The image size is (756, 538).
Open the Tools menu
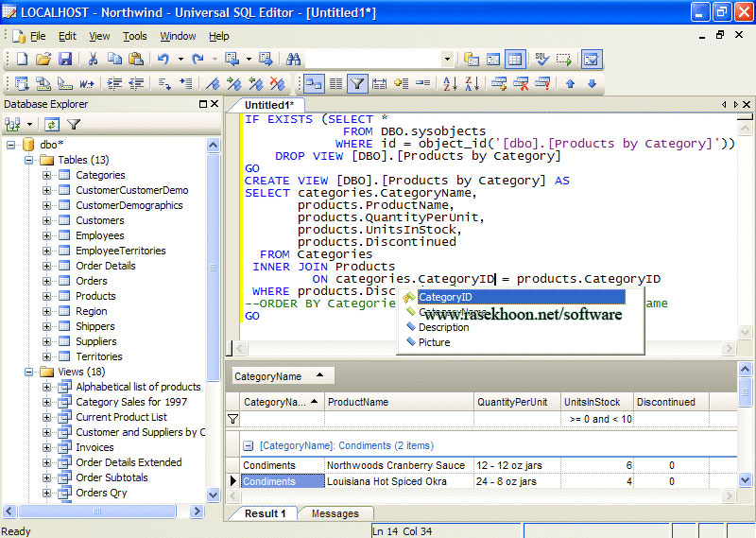point(134,36)
